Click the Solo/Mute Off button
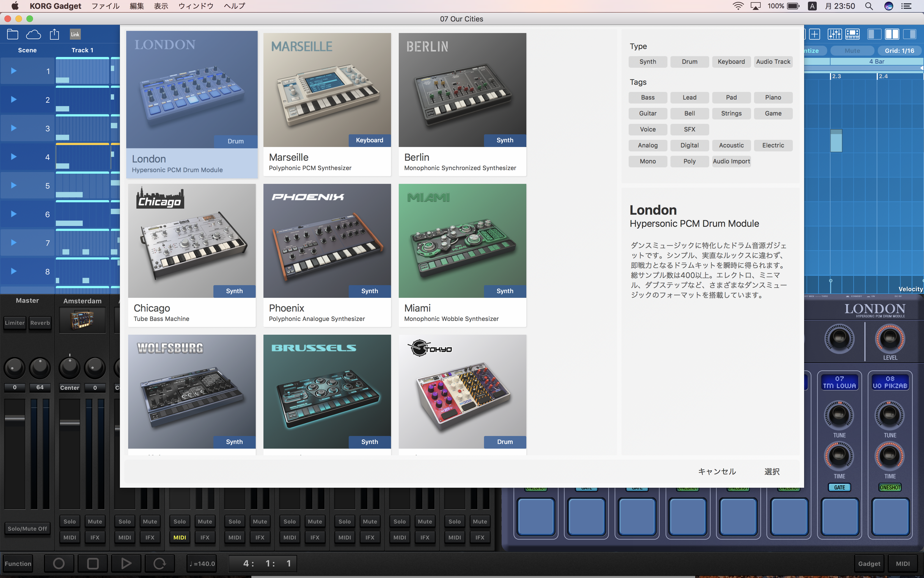 coord(28,529)
